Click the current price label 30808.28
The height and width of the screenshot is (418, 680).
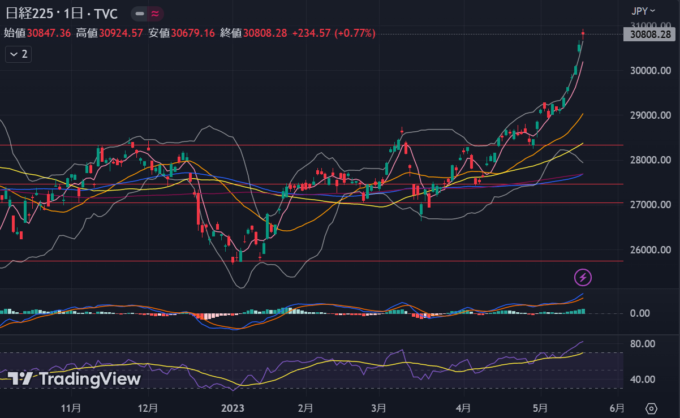[649, 35]
